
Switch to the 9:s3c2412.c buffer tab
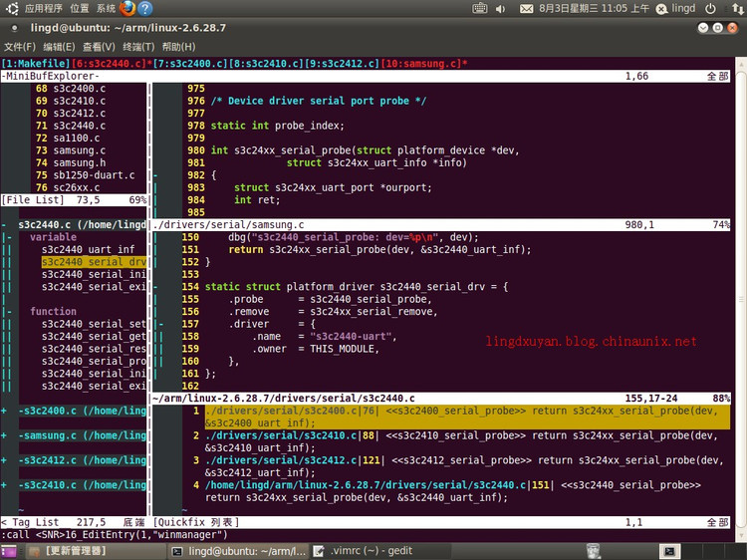pyautogui.click(x=342, y=64)
